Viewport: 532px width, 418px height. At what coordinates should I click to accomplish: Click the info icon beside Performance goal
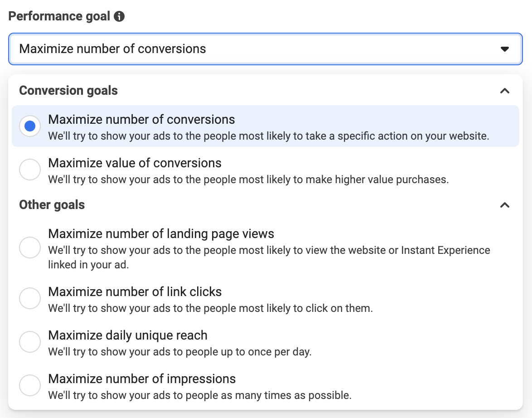119,16
